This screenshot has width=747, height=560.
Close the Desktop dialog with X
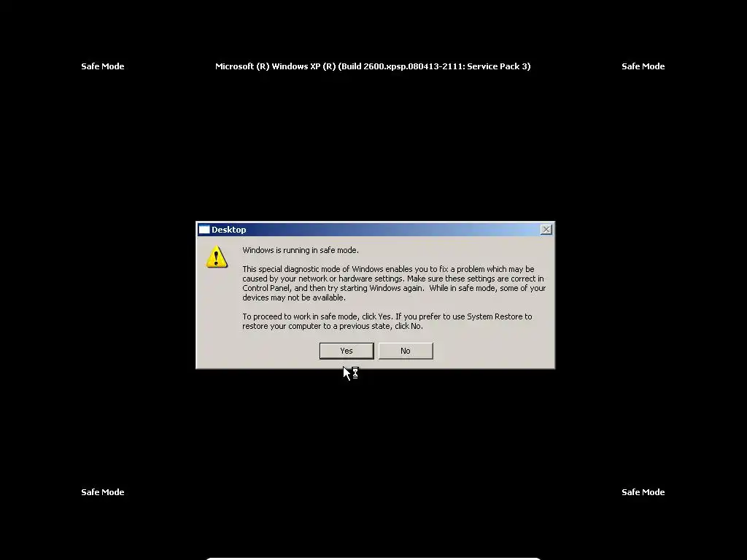[546, 230]
